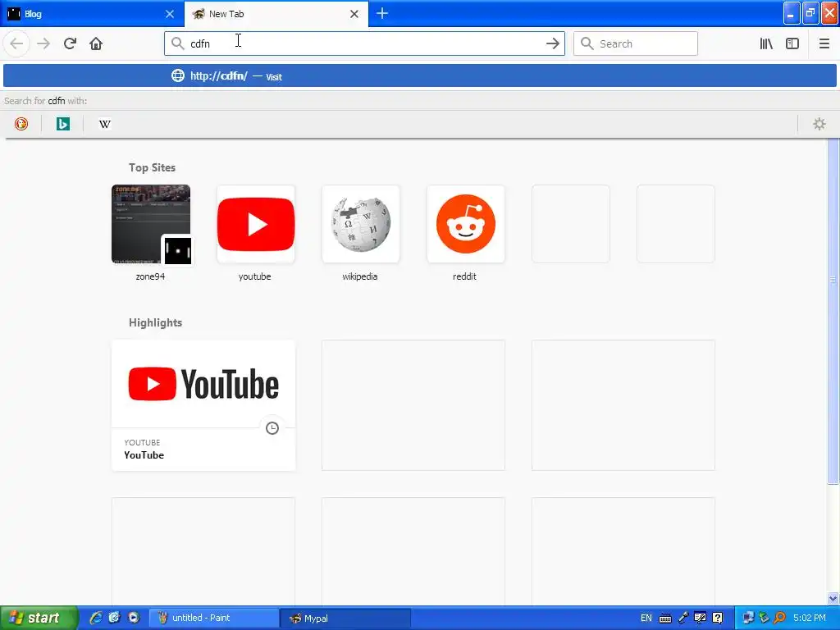Search cdfn with Bing icon
The width and height of the screenshot is (840, 630).
coord(62,124)
